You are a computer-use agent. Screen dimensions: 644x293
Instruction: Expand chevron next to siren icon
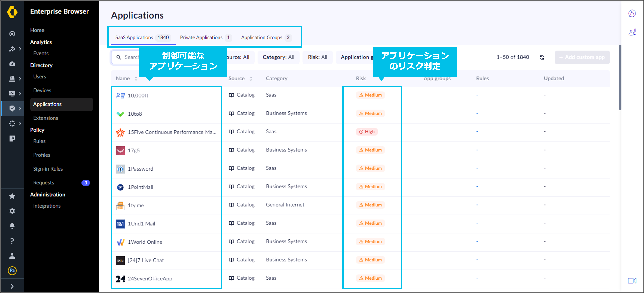[x=20, y=79]
